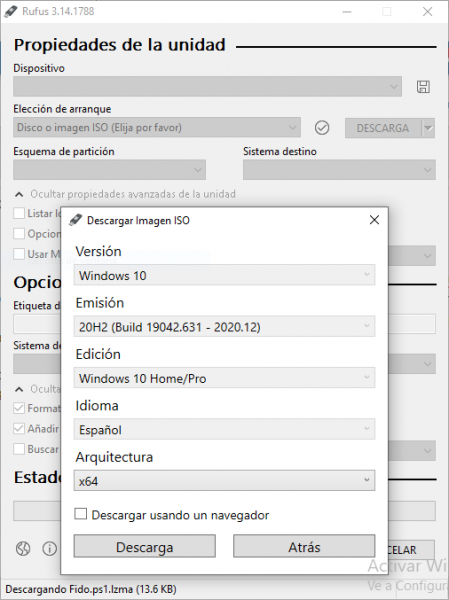Open the Arquitectura x64 dropdown
Screen dimensions: 449x600
[x=224, y=481]
